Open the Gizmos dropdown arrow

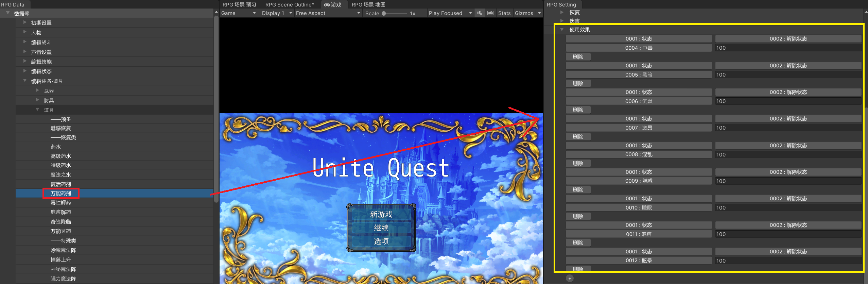539,13
